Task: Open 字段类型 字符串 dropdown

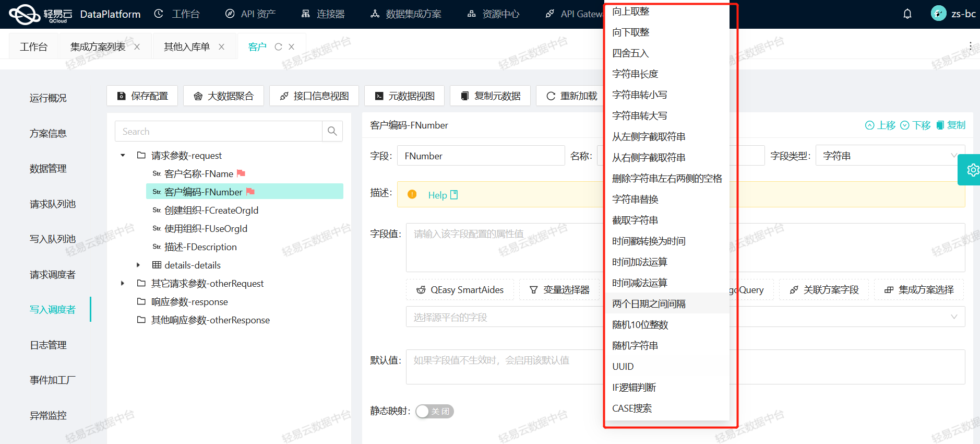Action: coord(890,156)
